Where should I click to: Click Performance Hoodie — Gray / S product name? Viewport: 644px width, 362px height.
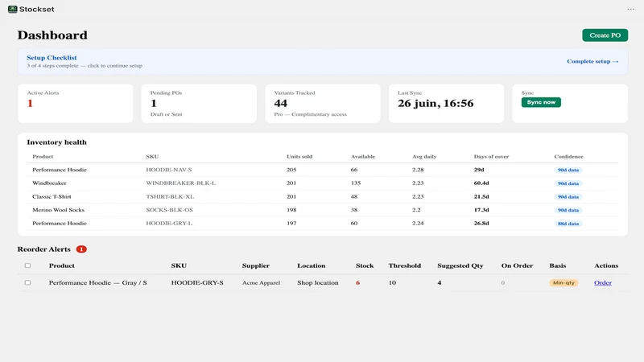click(x=97, y=283)
